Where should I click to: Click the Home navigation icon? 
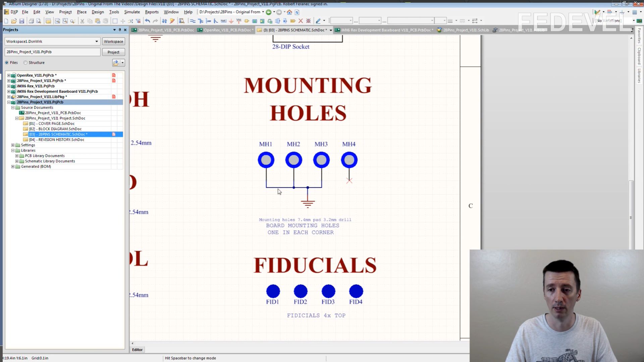coord(289,12)
